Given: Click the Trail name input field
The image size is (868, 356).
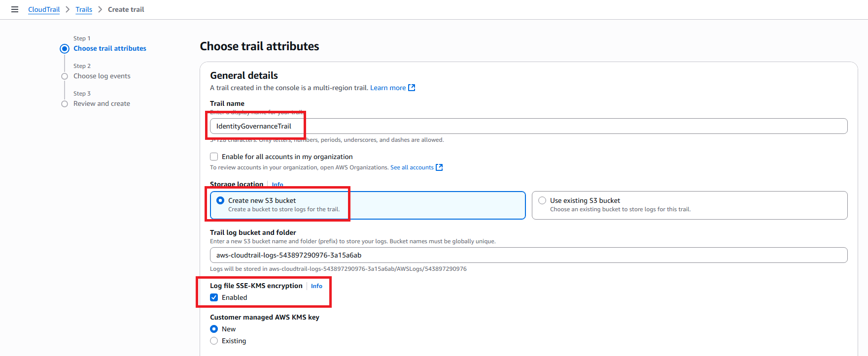Looking at the screenshot, I should coord(528,126).
